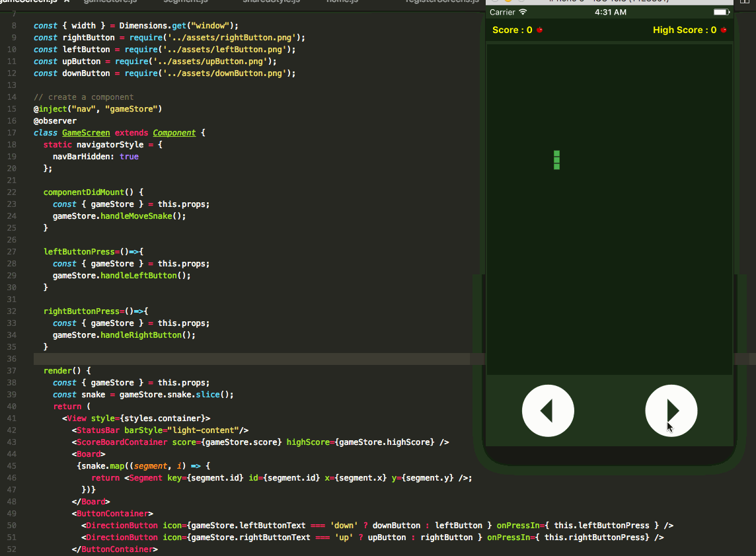Screen dimensions: 756x556
Task: Click gameStore.handleMoveSnake() call
Action: point(119,216)
